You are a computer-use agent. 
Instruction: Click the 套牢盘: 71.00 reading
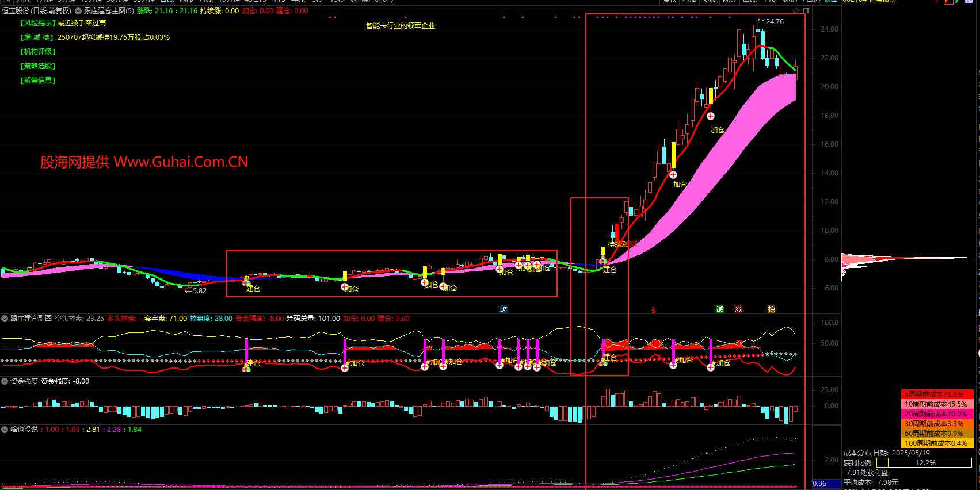tap(166, 319)
